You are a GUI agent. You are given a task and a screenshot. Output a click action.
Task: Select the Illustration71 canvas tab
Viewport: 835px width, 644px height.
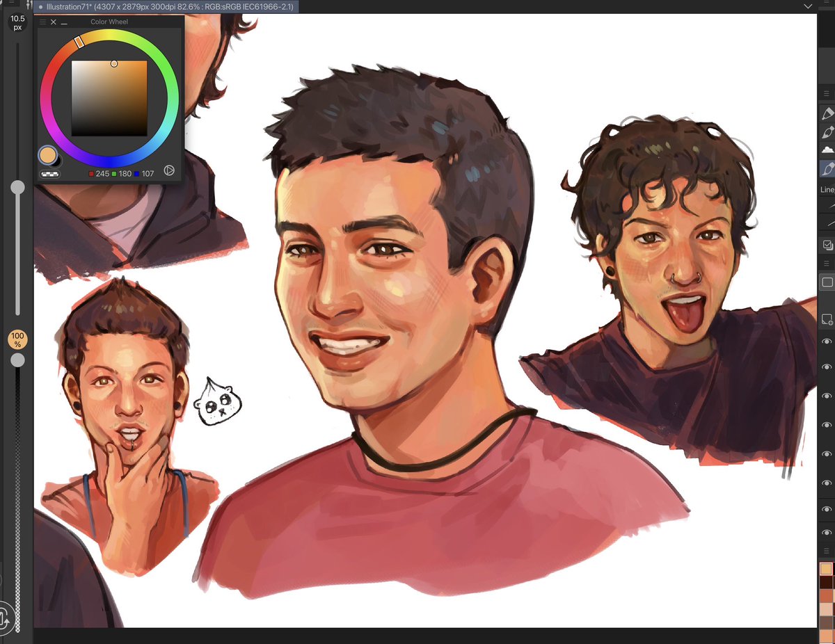tap(167, 6)
